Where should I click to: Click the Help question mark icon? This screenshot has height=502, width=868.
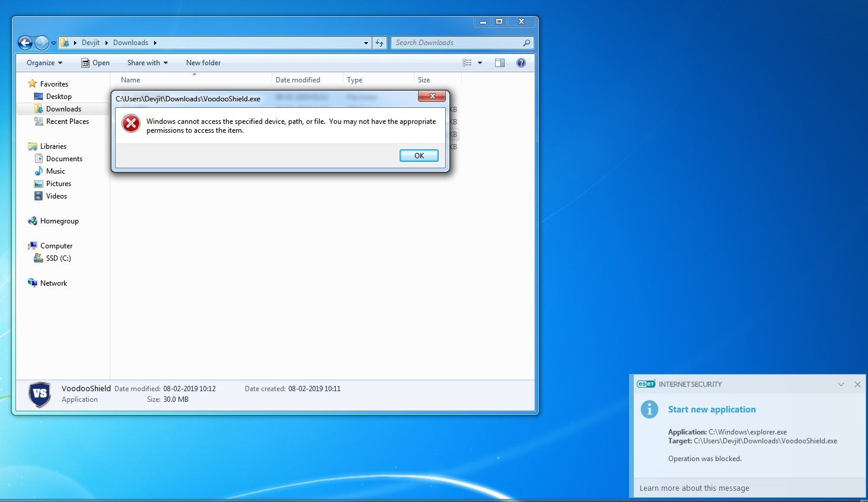[521, 63]
